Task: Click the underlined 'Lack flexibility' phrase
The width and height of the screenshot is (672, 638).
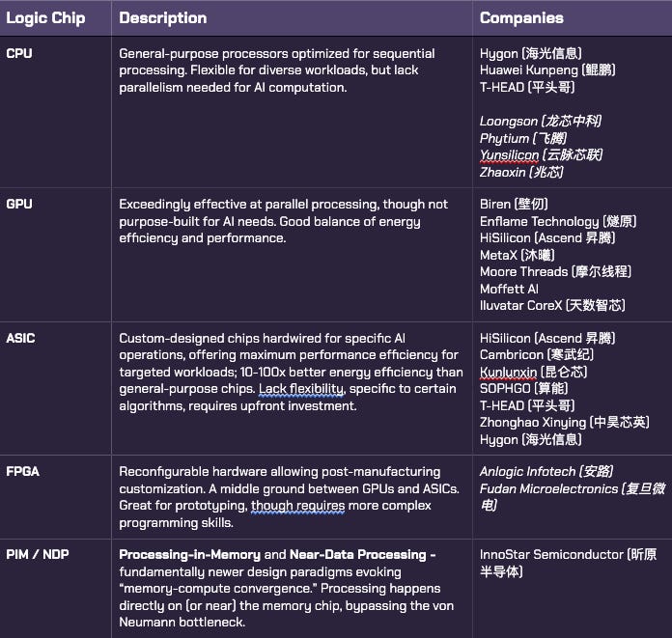Action: coord(301,389)
